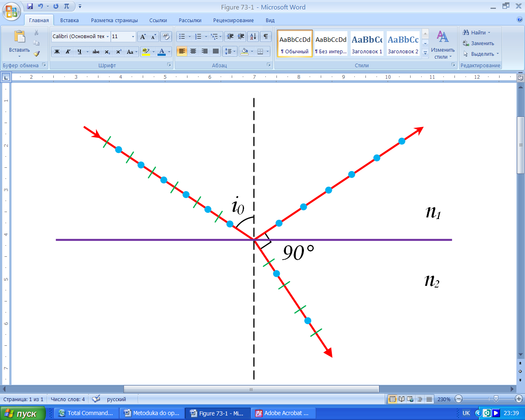Toggle superscript formatting
Viewport: 525px width, 420px height.
tap(119, 52)
